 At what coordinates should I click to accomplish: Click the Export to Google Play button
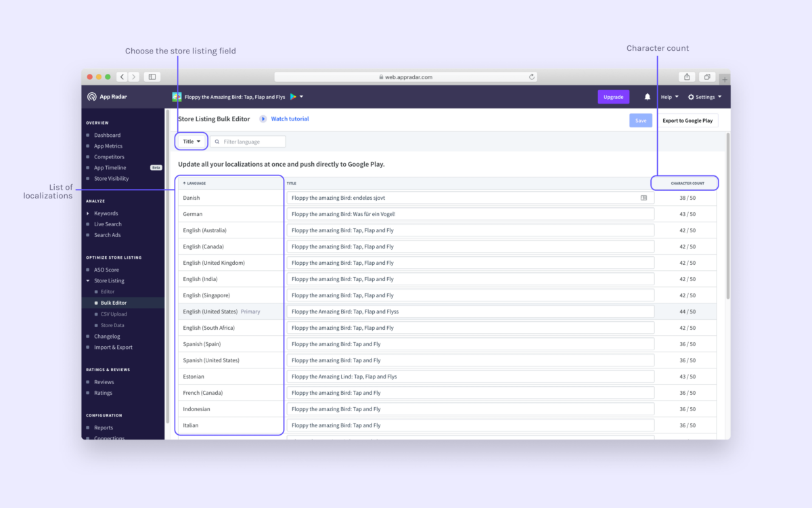(687, 120)
